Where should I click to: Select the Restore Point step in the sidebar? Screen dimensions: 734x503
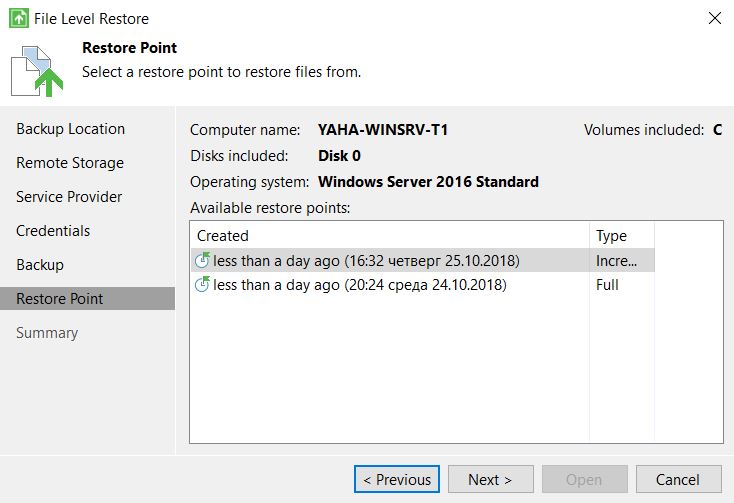88,299
